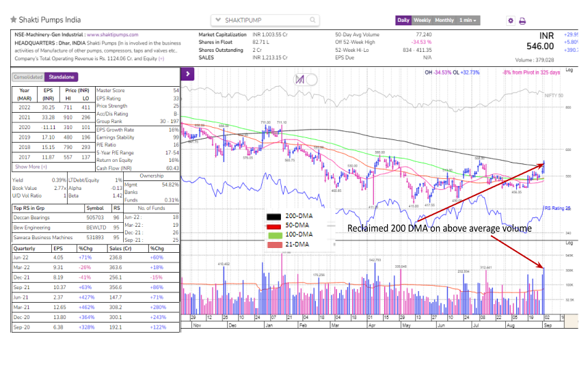Click the RS Rating line label
588x369 pixels.
(x=557, y=208)
